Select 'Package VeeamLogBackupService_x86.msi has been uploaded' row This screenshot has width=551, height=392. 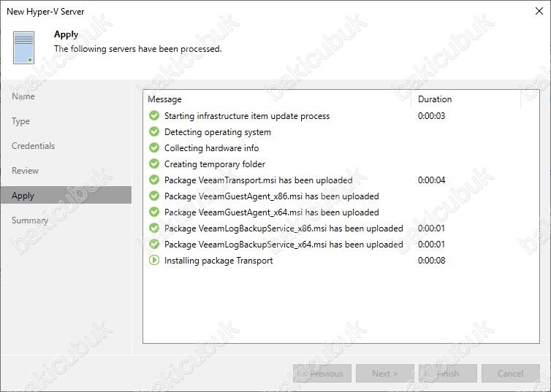(341, 228)
